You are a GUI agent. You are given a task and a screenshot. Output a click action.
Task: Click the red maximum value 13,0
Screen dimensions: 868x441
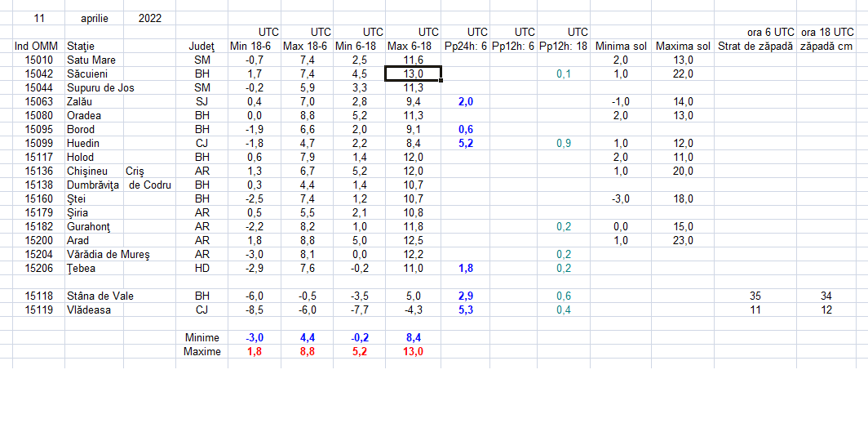pyautogui.click(x=413, y=351)
